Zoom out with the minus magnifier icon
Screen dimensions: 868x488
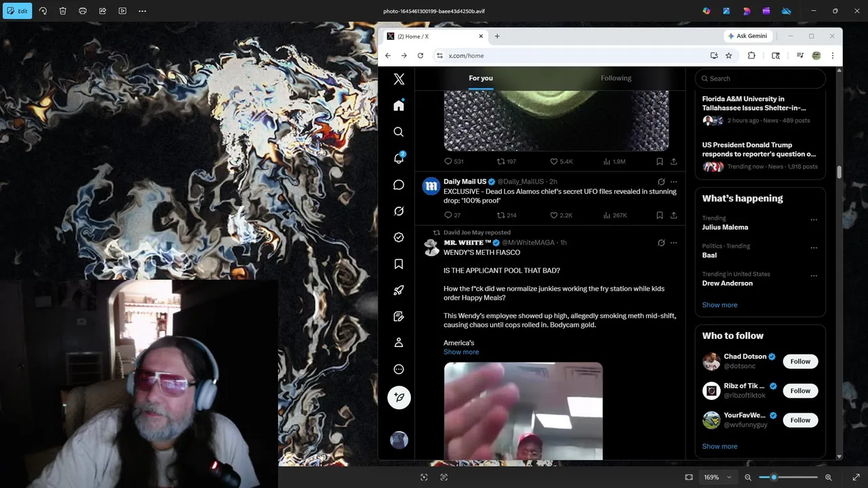tap(748, 477)
